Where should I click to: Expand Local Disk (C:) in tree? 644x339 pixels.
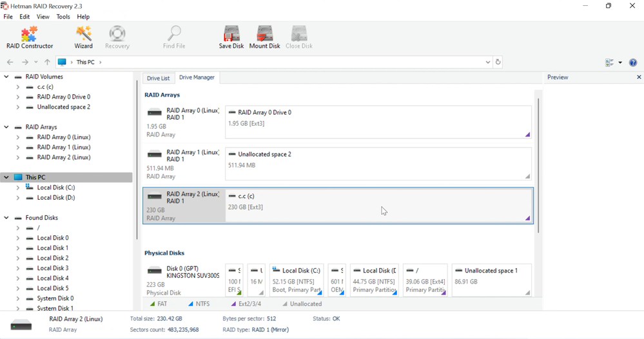tap(17, 188)
